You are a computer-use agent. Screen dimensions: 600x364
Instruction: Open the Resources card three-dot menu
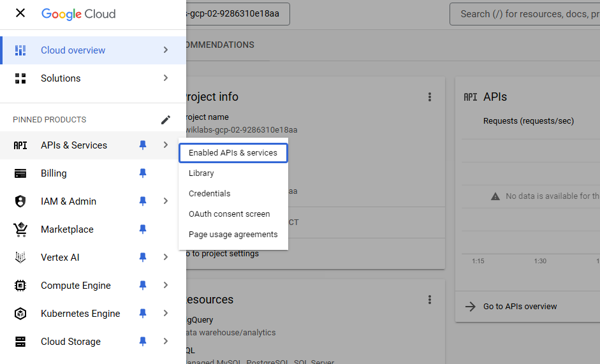pos(430,300)
